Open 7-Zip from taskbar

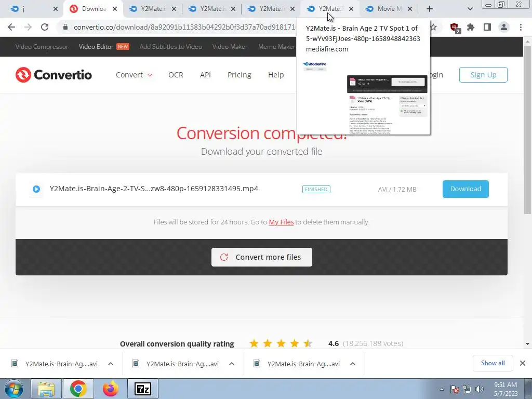[x=142, y=389]
